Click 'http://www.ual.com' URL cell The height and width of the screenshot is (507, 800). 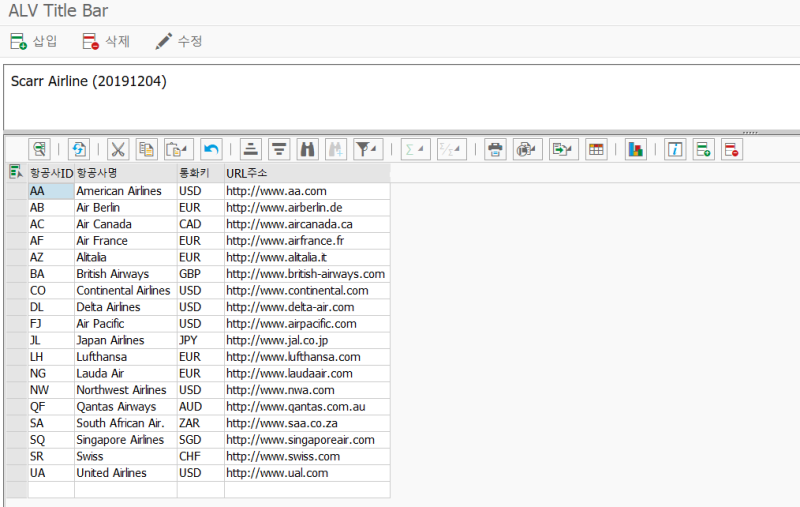[x=307, y=473]
